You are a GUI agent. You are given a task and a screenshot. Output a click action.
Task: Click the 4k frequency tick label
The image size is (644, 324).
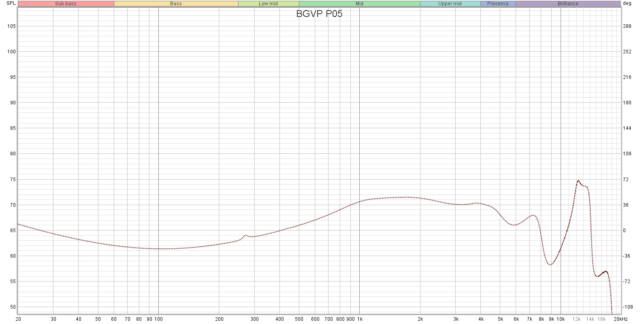tap(481, 319)
